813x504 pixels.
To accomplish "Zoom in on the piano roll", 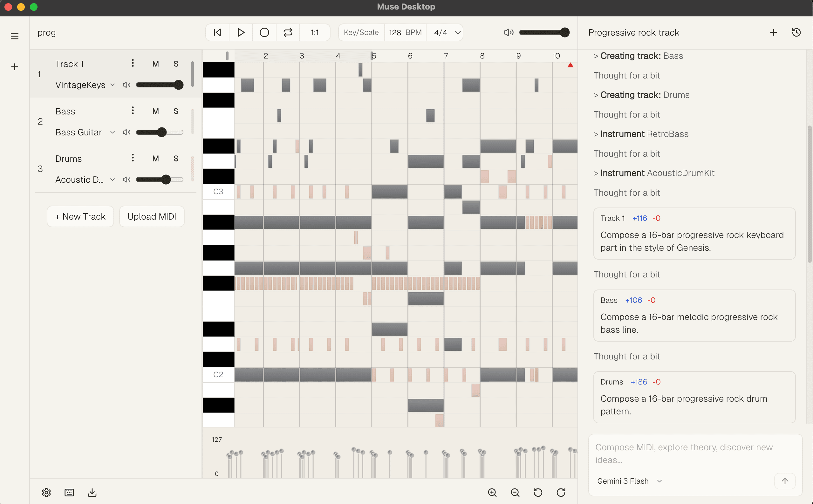I will pyautogui.click(x=492, y=492).
